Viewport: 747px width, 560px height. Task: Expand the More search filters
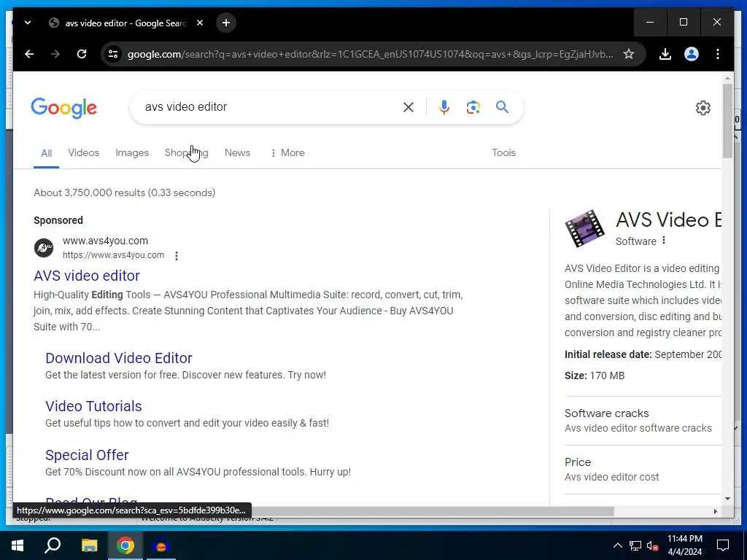coord(287,153)
